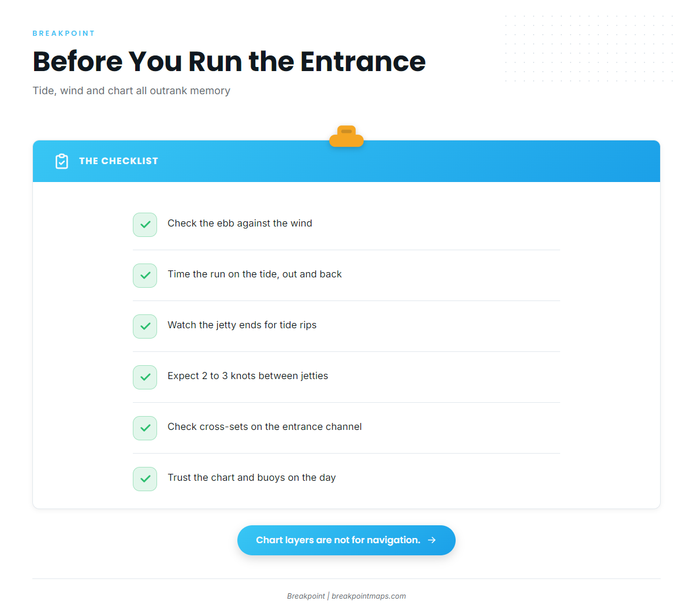This screenshot has height=616, width=693.
Task: Click THE CHECKLIST header title
Action: 118,161
